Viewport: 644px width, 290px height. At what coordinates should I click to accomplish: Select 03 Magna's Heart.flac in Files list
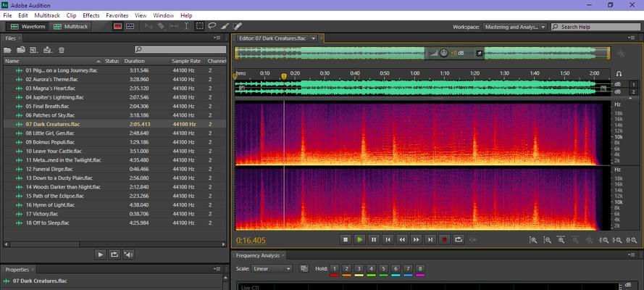113,88
